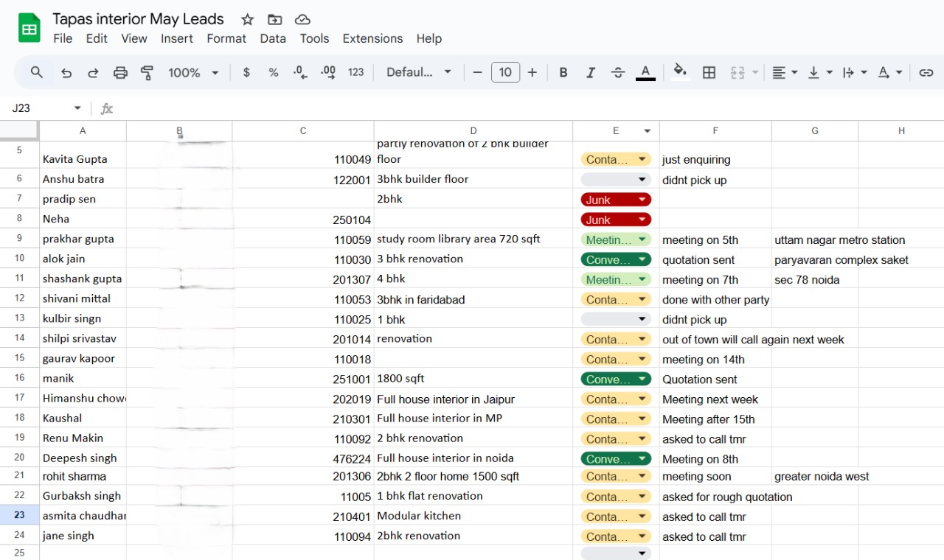Toggle italic formatting

pos(590,72)
